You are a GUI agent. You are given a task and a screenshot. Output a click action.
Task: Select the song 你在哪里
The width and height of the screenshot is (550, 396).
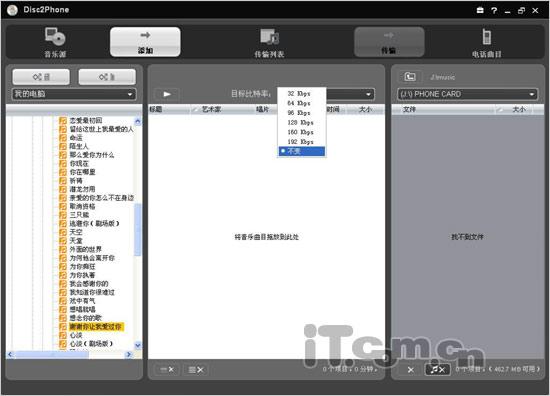point(82,172)
